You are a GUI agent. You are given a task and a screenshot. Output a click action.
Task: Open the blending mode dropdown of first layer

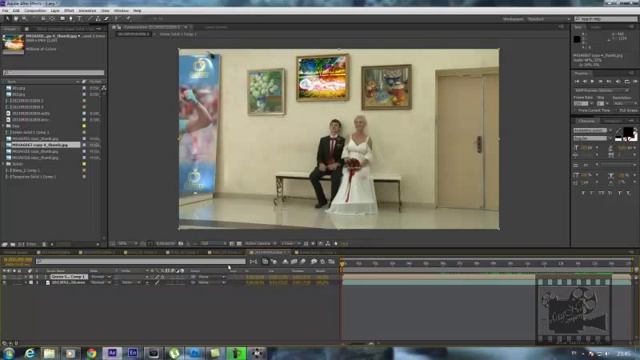click(x=100, y=277)
